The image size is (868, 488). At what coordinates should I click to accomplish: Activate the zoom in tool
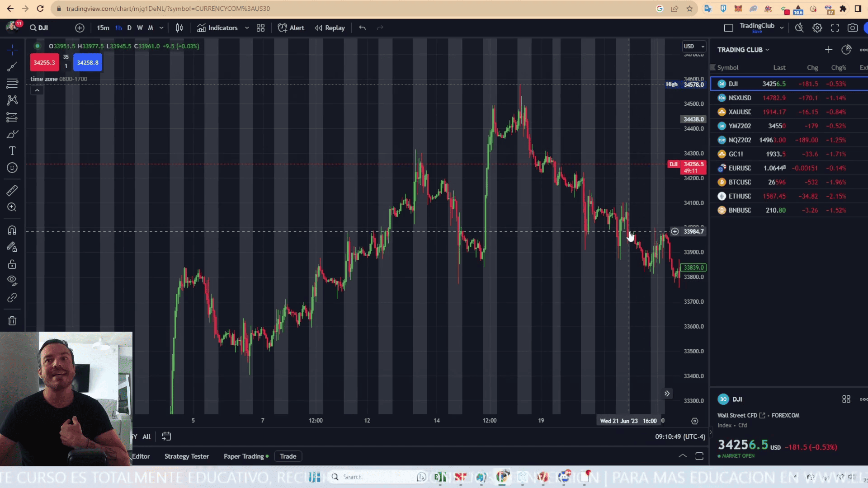tap(12, 207)
